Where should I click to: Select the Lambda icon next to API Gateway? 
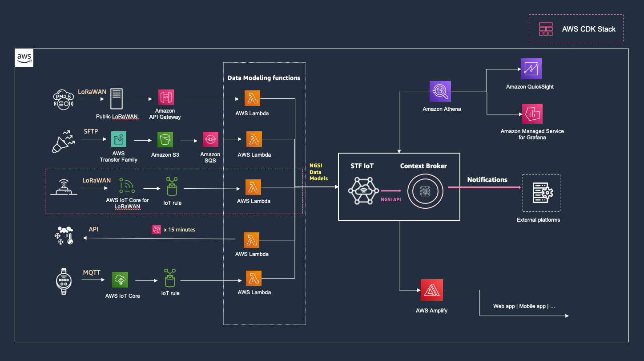tap(252, 98)
